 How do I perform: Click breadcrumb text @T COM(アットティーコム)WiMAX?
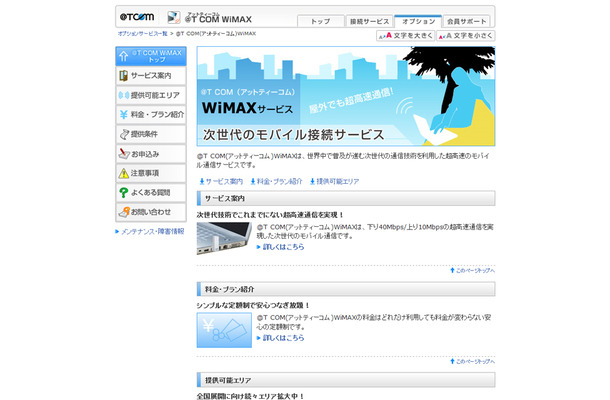click(216, 34)
